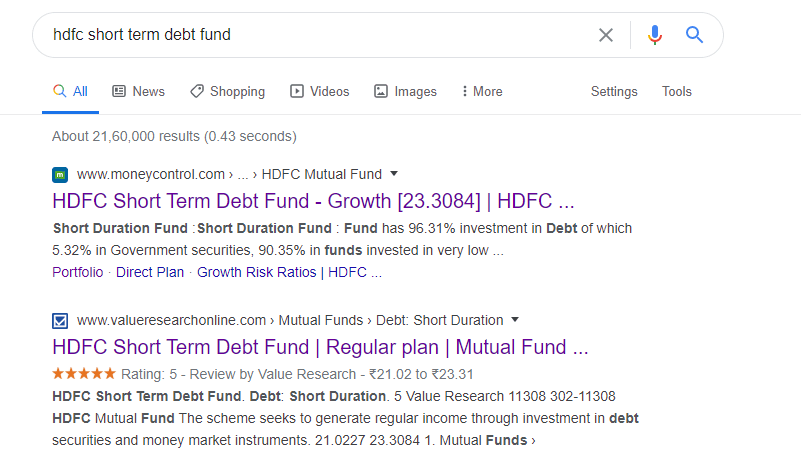The image size is (801, 472).
Task: Switch to the Videos results tab
Action: point(319,91)
